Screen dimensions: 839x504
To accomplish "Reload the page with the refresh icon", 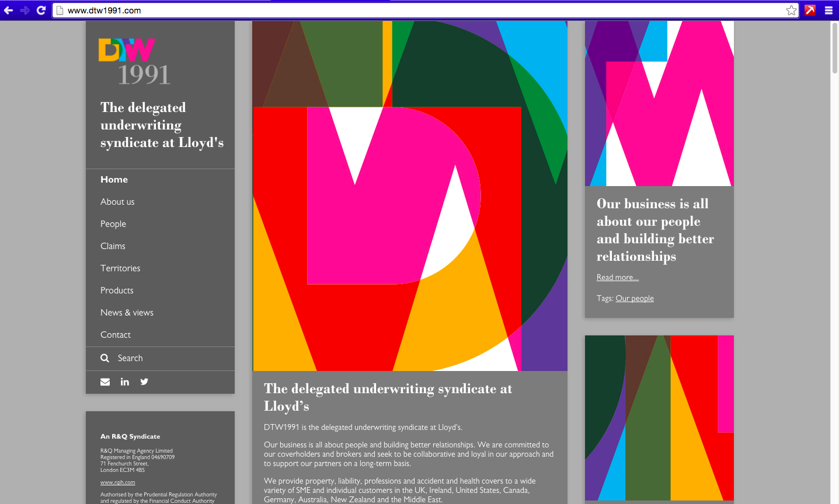I will pos(41,10).
